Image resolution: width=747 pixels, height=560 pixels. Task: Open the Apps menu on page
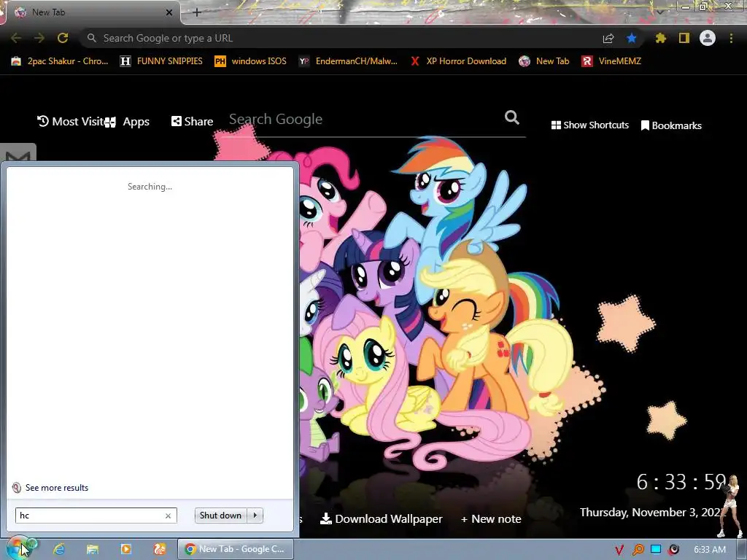[x=127, y=122]
